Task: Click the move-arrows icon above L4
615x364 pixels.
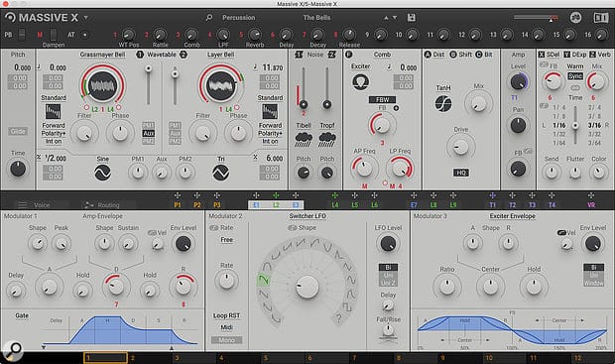Action: (x=334, y=195)
